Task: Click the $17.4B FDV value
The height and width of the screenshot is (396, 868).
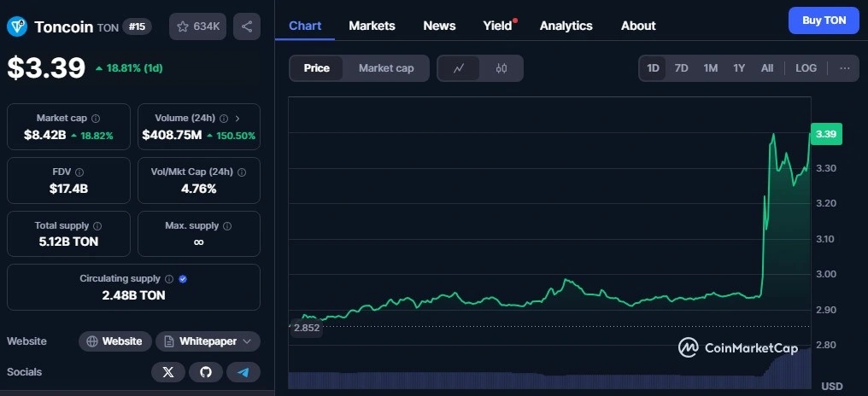Action: pos(68,189)
